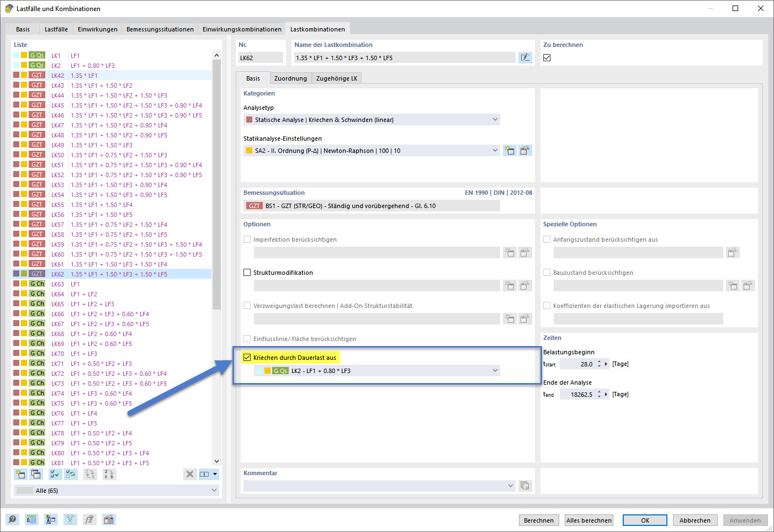Open the Bemessungssituationen tab
Image resolution: width=774 pixels, height=532 pixels.
[x=160, y=29]
